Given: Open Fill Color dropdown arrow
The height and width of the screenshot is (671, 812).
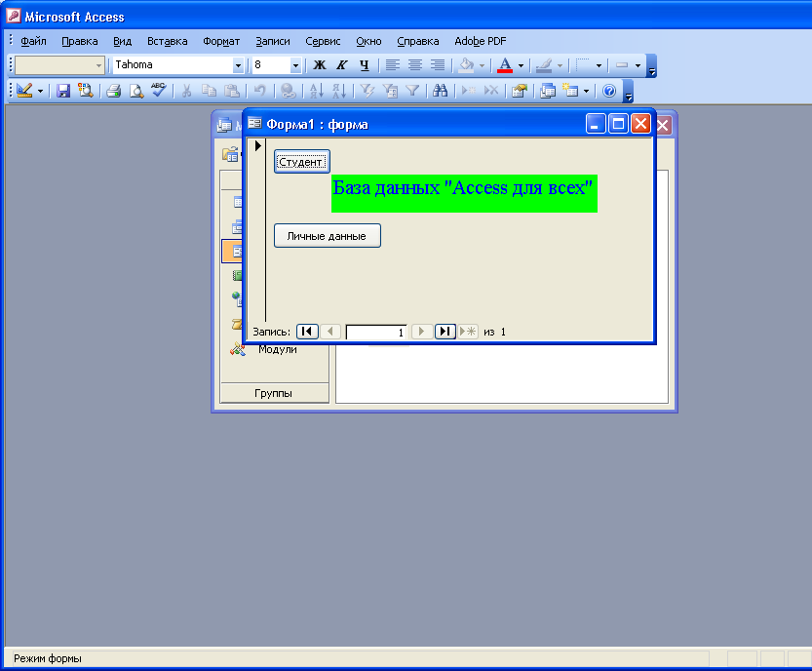Looking at the screenshot, I should (x=482, y=65).
